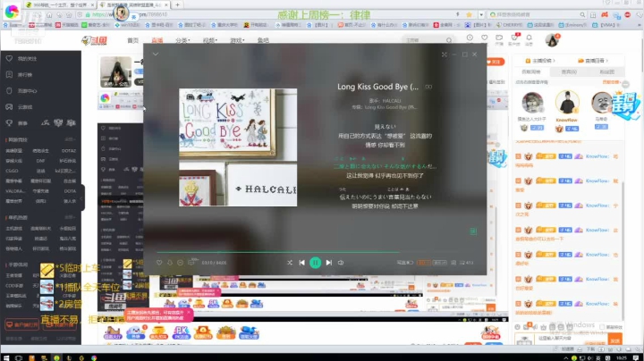Click the orange follow button
This screenshot has height=361, width=644.
coord(496,62)
